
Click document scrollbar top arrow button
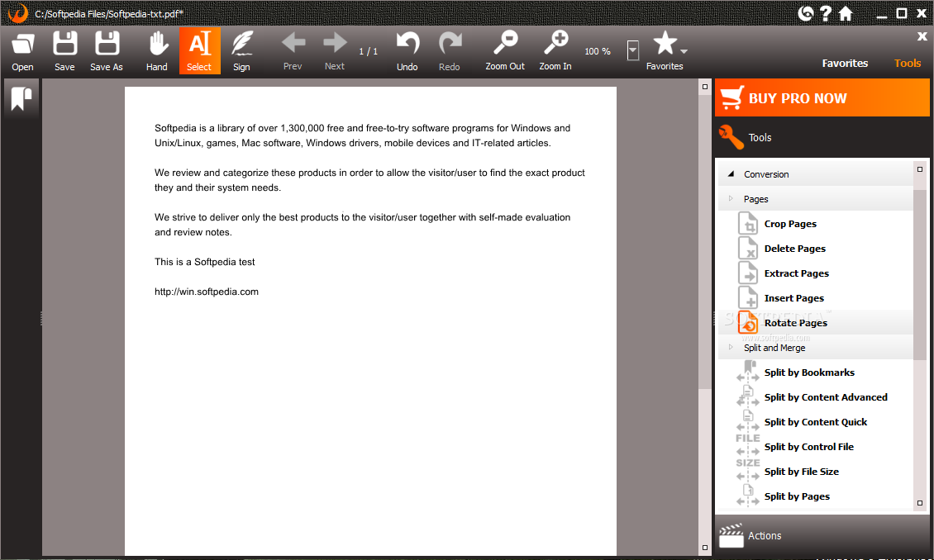(705, 87)
